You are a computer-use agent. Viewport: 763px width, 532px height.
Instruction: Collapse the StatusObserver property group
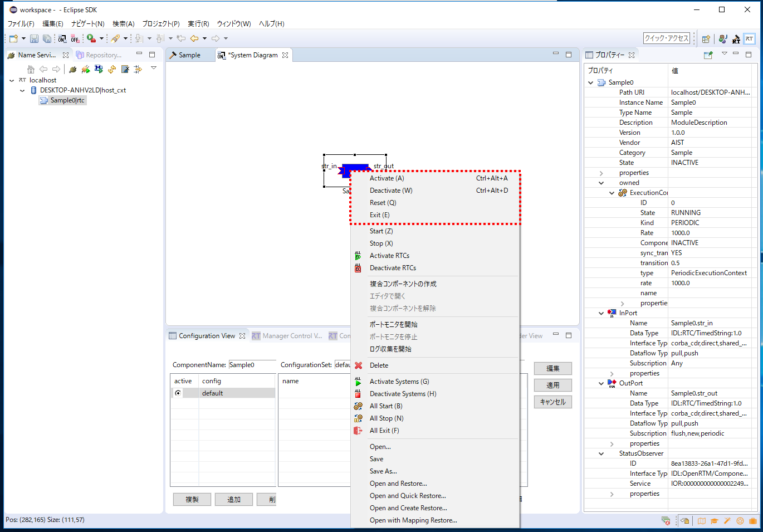pos(601,453)
